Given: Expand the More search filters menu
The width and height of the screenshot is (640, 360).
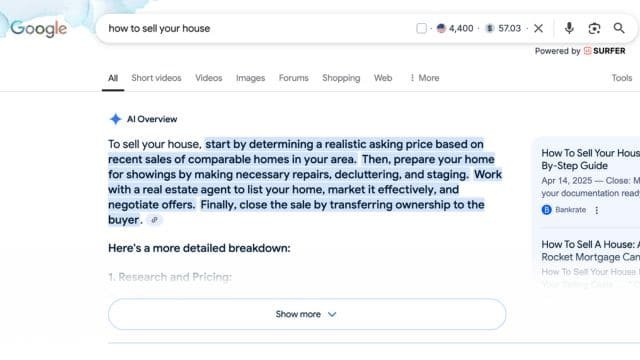Looking at the screenshot, I should pos(424,78).
